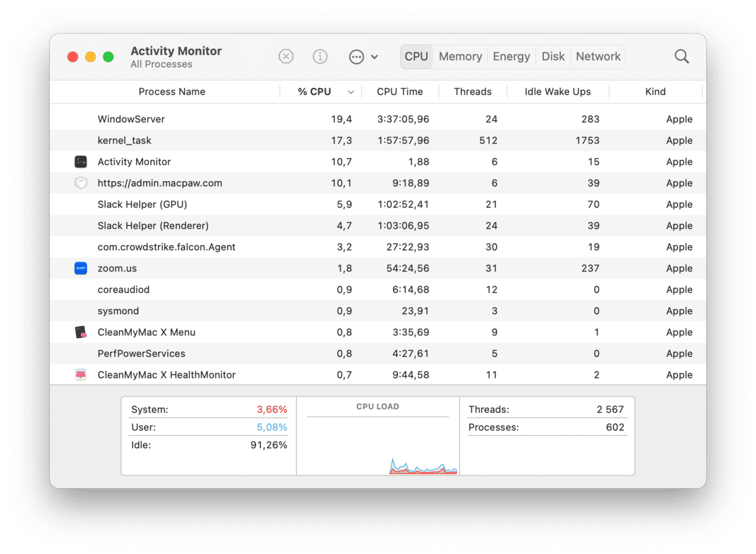Select the CleanMyMac X HealthMonitor process name
Image resolution: width=756 pixels, height=554 pixels.
tap(167, 375)
